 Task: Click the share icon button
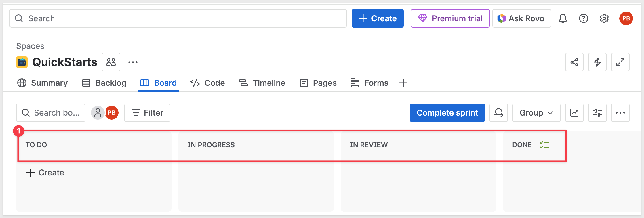click(x=574, y=62)
